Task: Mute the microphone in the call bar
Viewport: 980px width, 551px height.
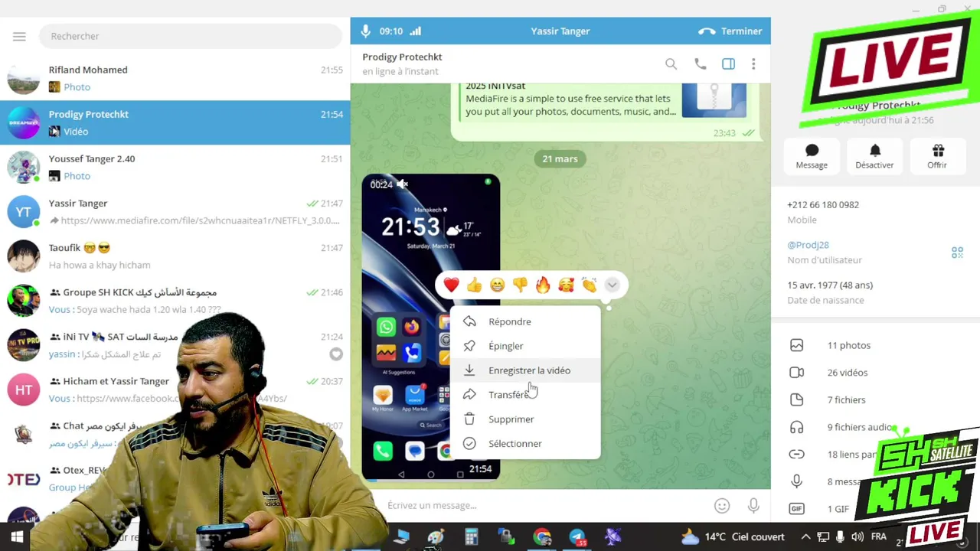Action: pyautogui.click(x=366, y=31)
